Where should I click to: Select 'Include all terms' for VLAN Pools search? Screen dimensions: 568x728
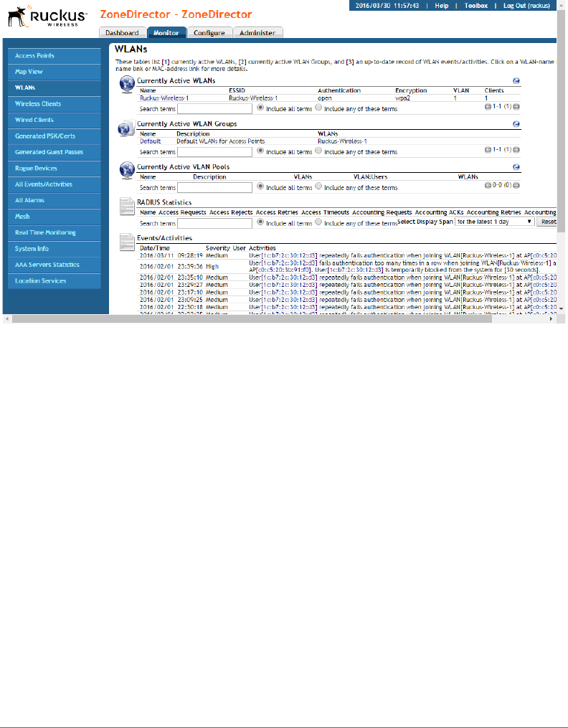pos(260,186)
